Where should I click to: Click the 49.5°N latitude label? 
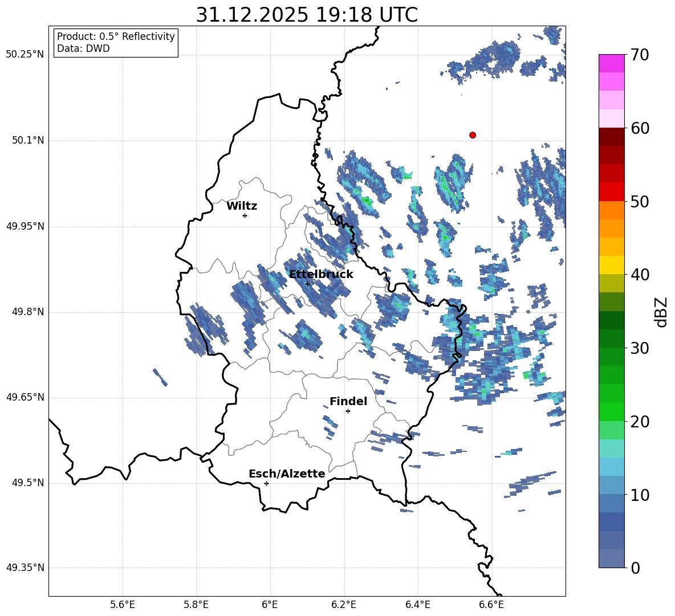[28, 483]
